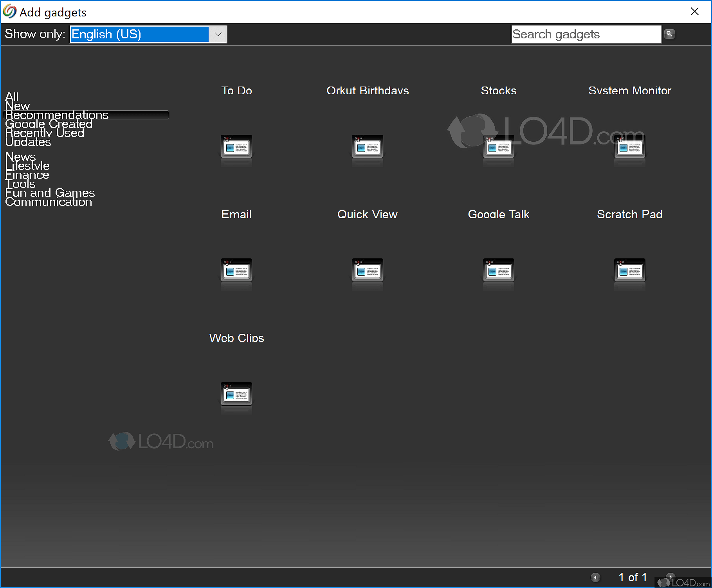The height and width of the screenshot is (588, 712).
Task: Select the Updates category
Action: click(x=28, y=142)
